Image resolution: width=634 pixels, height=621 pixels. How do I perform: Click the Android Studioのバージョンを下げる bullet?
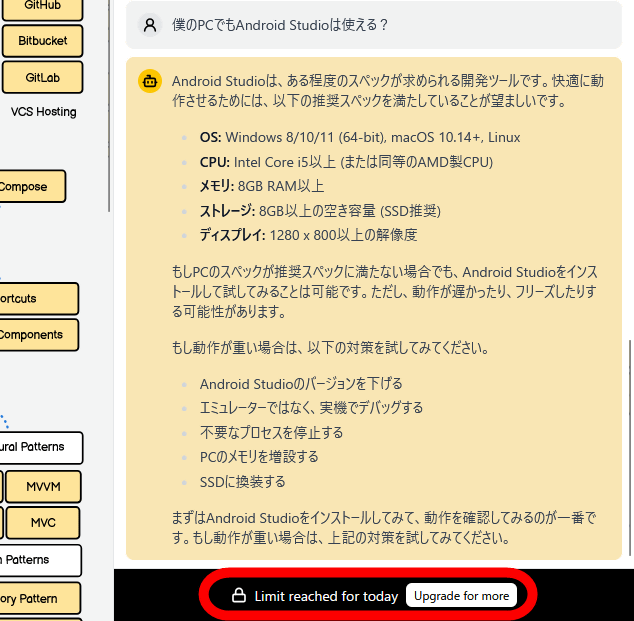tap(301, 384)
